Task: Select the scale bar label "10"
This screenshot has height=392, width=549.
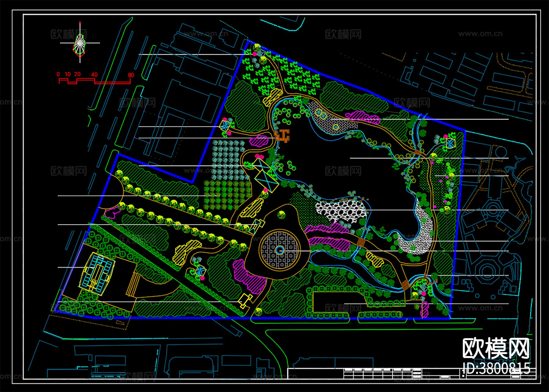Action: click(x=68, y=74)
